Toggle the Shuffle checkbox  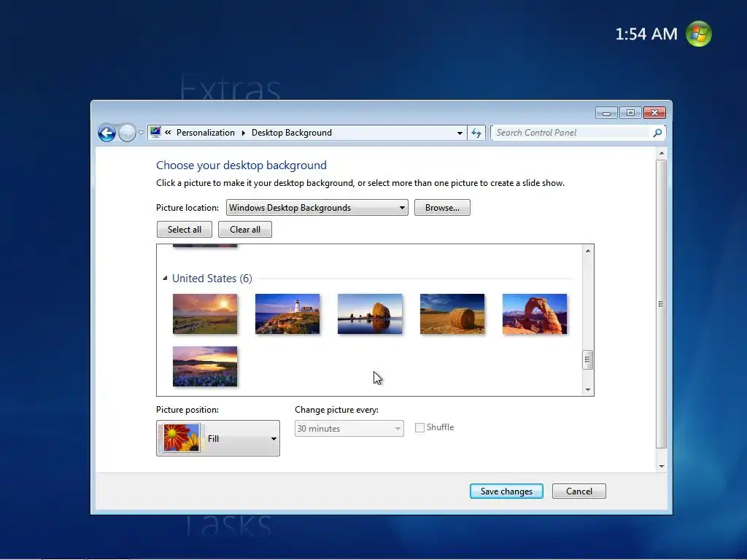(x=419, y=427)
